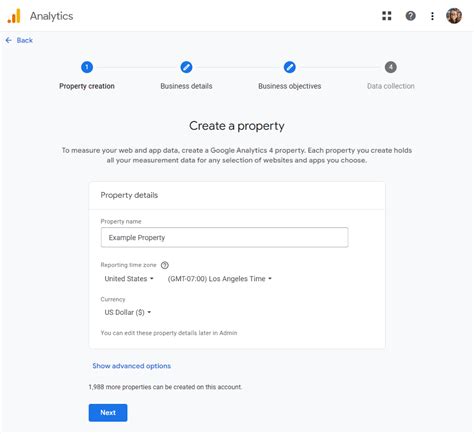Image resolution: width=474 pixels, height=434 pixels.
Task: Click the user profile avatar
Action: pyautogui.click(x=454, y=16)
